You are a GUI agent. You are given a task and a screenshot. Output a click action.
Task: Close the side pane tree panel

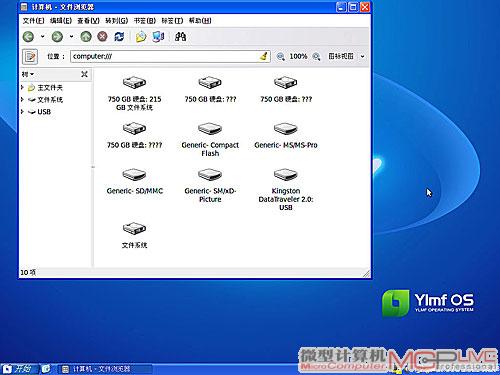click(84, 74)
